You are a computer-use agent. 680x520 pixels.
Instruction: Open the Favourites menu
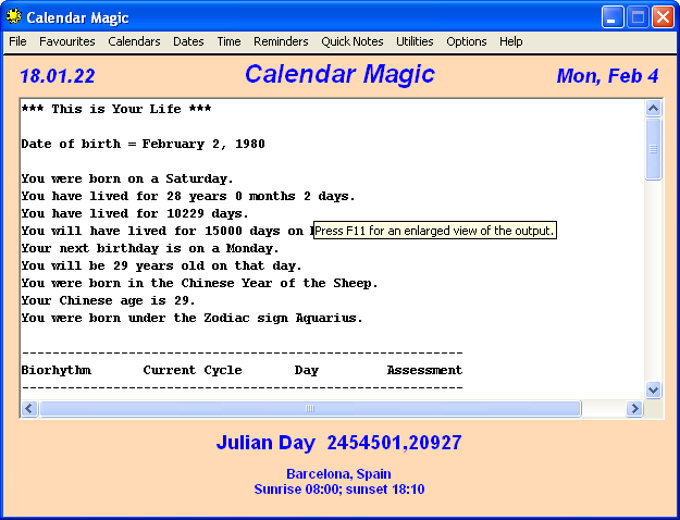[x=67, y=42]
